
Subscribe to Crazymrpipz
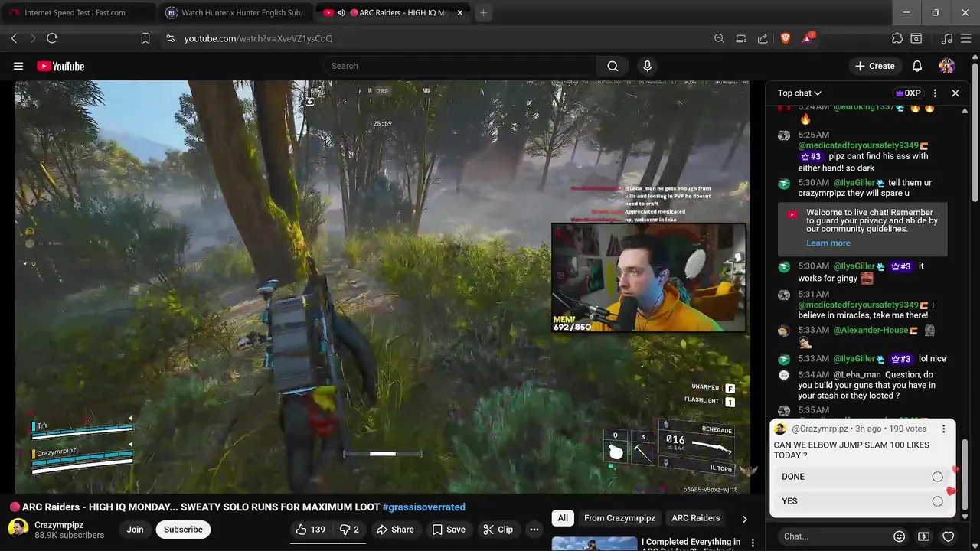point(183,530)
